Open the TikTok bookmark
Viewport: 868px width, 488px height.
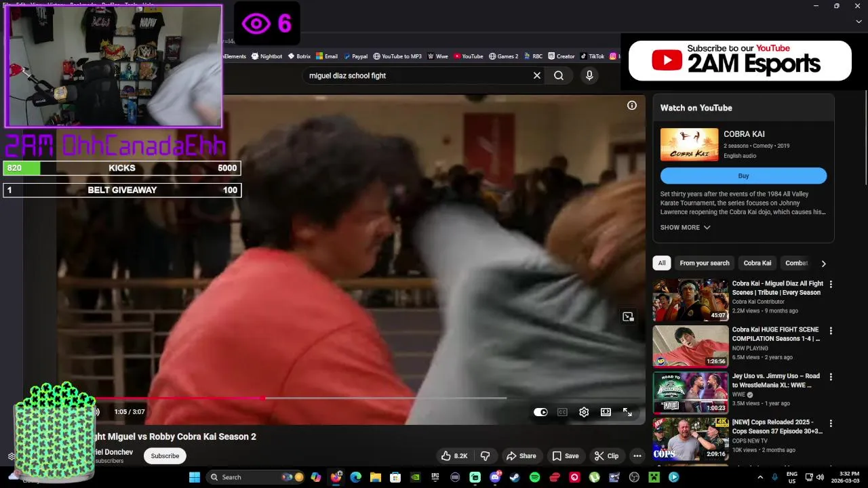tap(592, 56)
